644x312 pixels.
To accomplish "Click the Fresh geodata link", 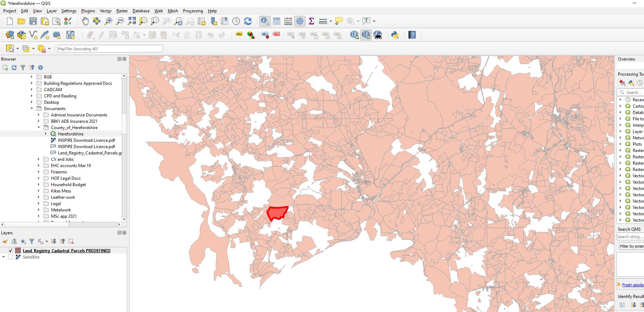I will [x=633, y=285].
